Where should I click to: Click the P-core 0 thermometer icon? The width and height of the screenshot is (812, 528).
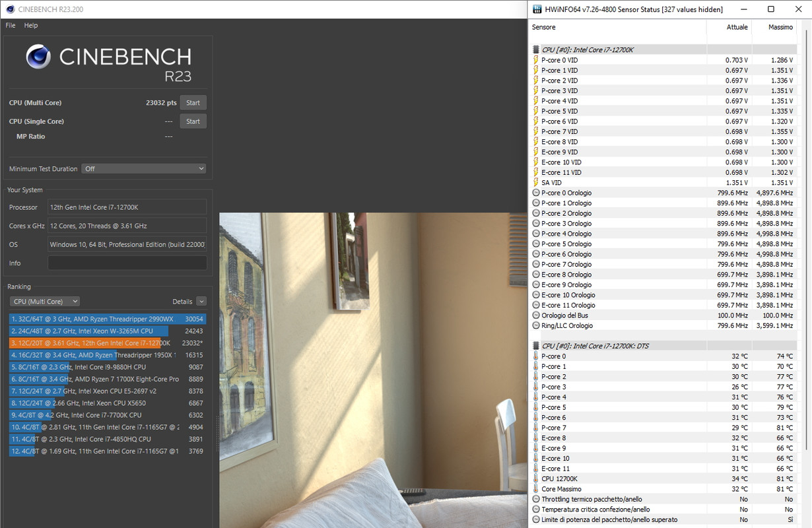tap(535, 356)
